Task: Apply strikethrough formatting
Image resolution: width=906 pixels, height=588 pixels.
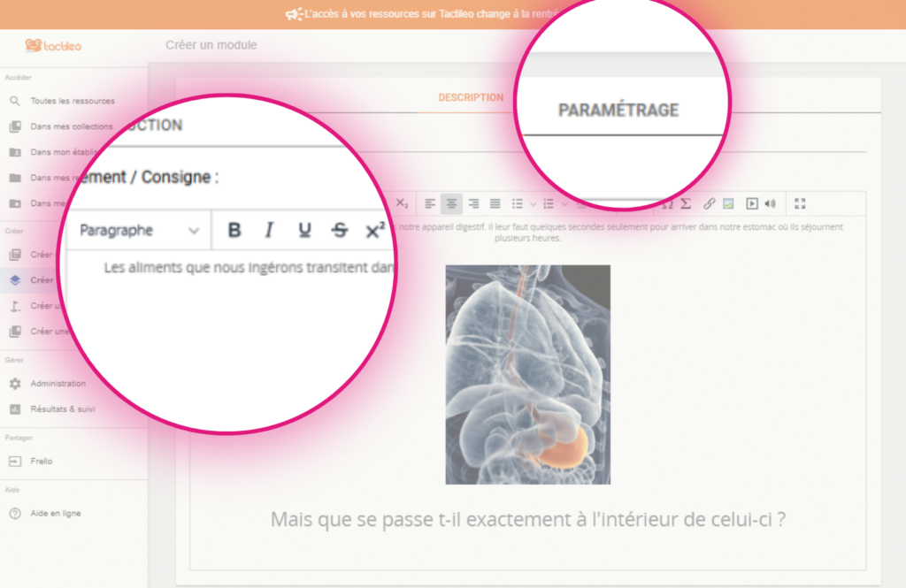Action: click(x=340, y=231)
